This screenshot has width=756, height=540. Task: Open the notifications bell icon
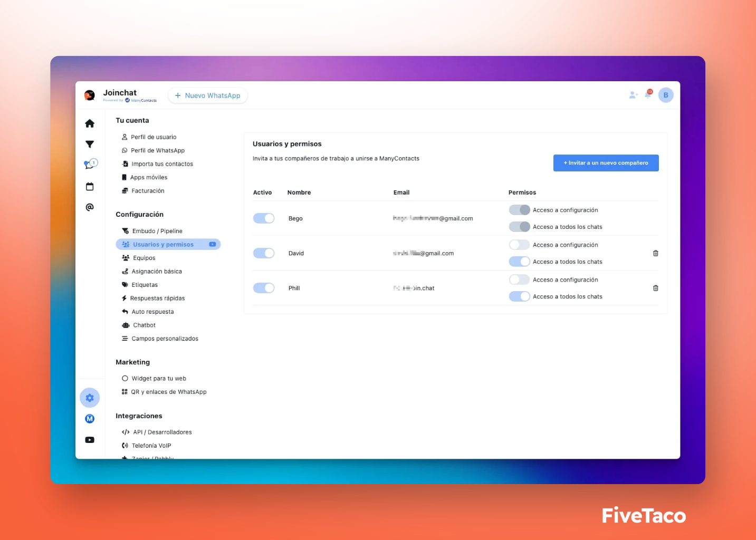tap(648, 94)
